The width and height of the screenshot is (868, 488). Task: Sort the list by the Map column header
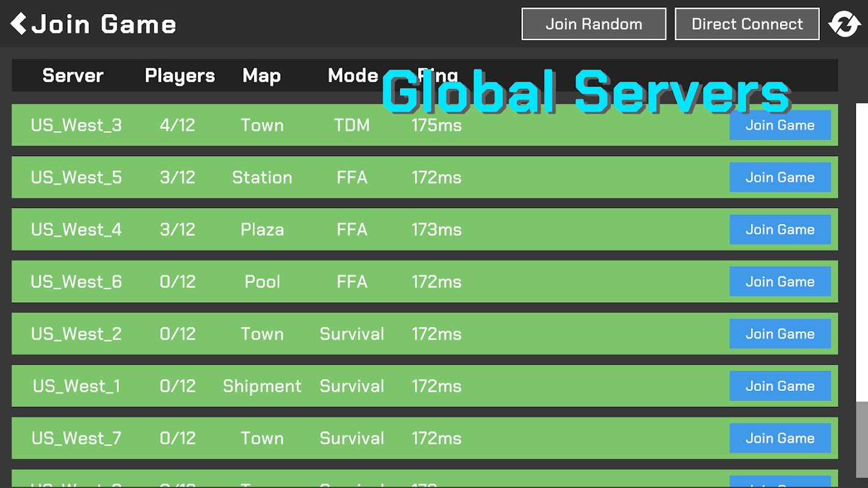point(261,76)
